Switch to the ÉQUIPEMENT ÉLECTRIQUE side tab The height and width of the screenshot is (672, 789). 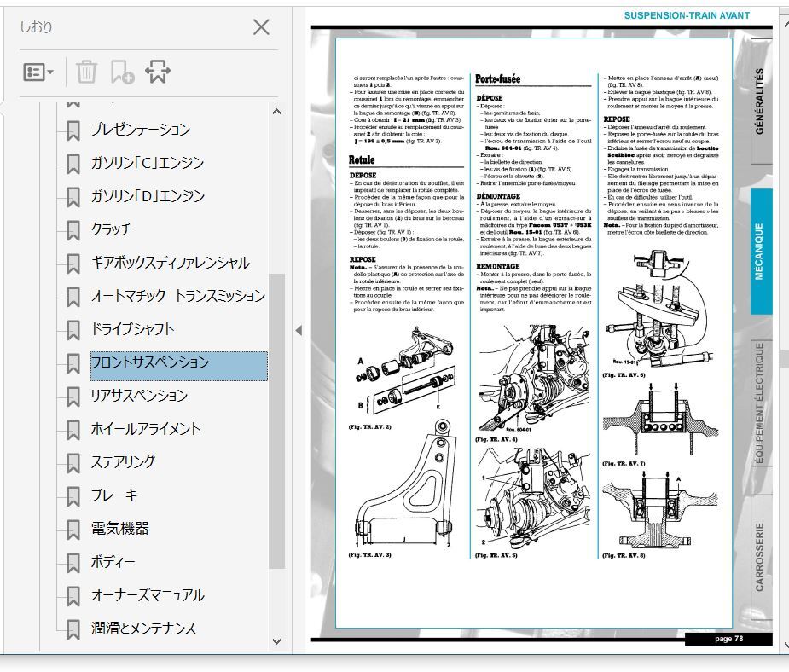click(760, 403)
